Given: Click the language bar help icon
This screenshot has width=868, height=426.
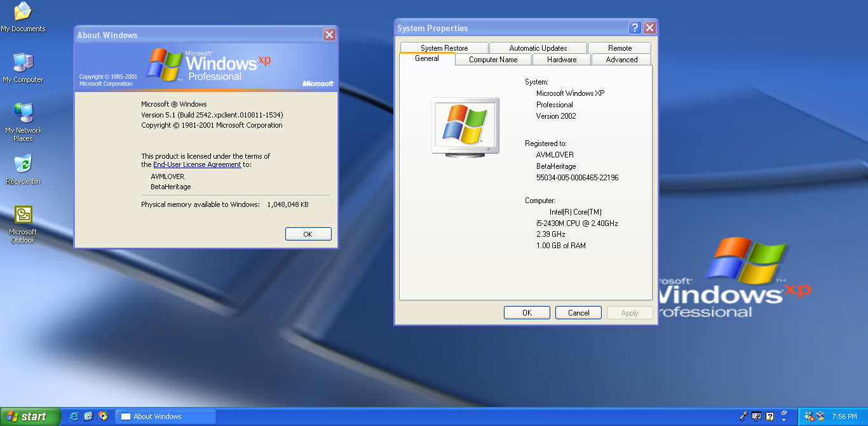Looking at the screenshot, I should point(770,416).
